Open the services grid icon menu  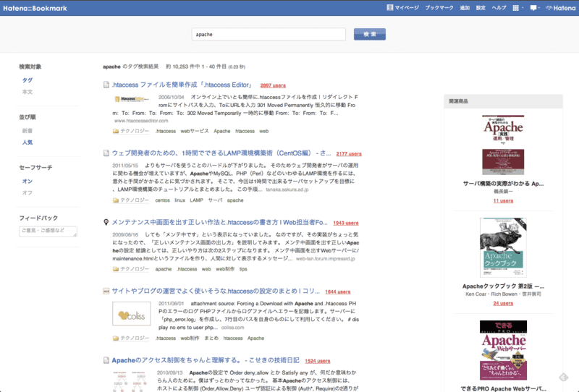coord(517,8)
